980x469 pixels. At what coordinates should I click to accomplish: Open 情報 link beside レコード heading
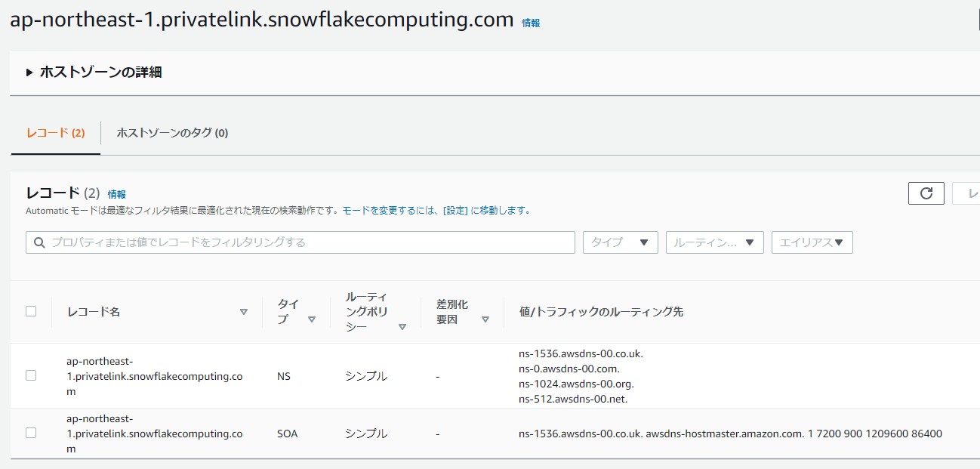pyautogui.click(x=117, y=194)
